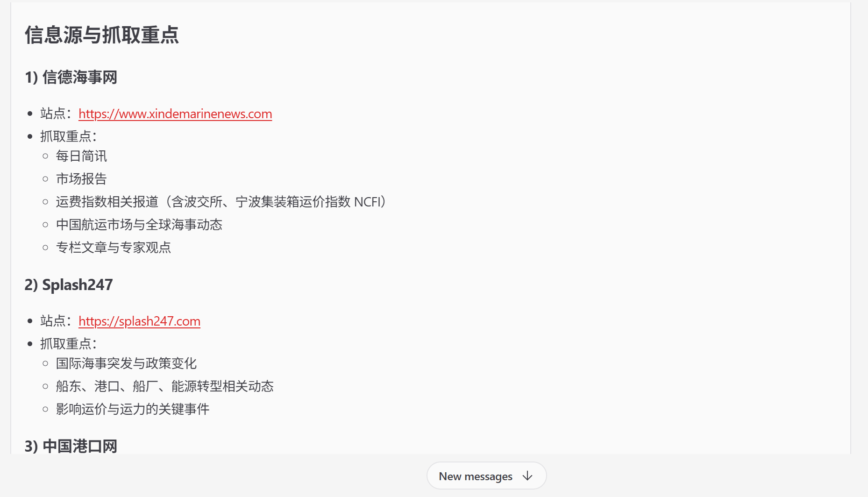Click 站点 label before splash247 link

click(x=55, y=321)
